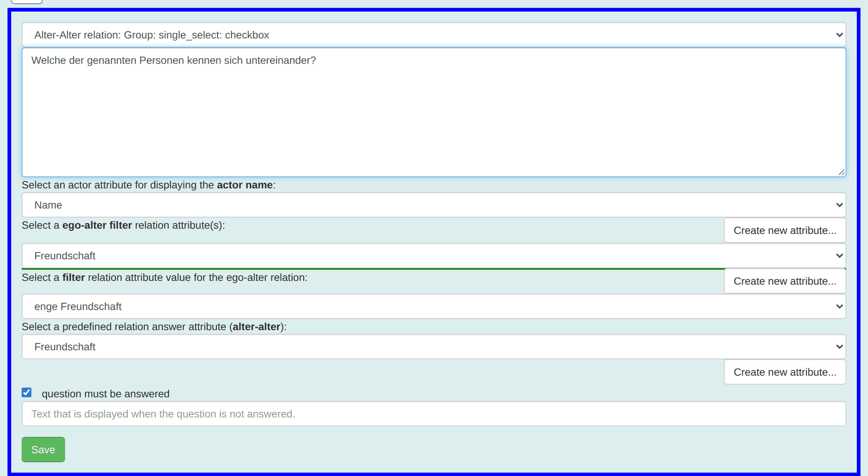Open the ego-alter filter attribute dropdown
Image resolution: width=868 pixels, height=476 pixels.
point(434,256)
